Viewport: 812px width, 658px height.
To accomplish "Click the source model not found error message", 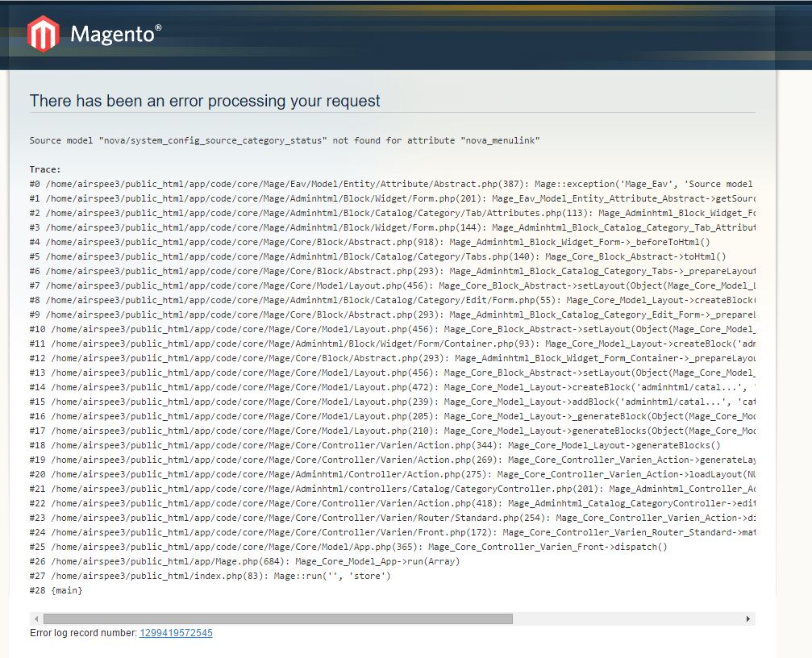I will tap(285, 140).
